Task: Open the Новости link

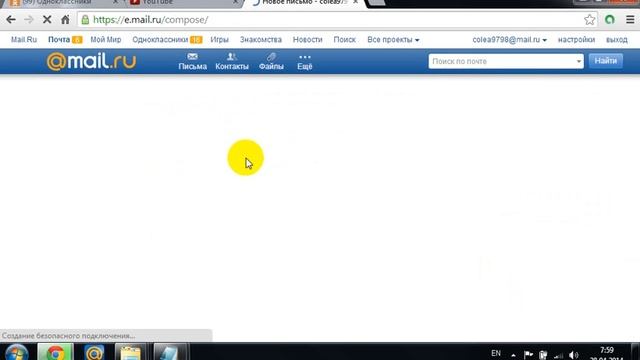Action: 307,40
